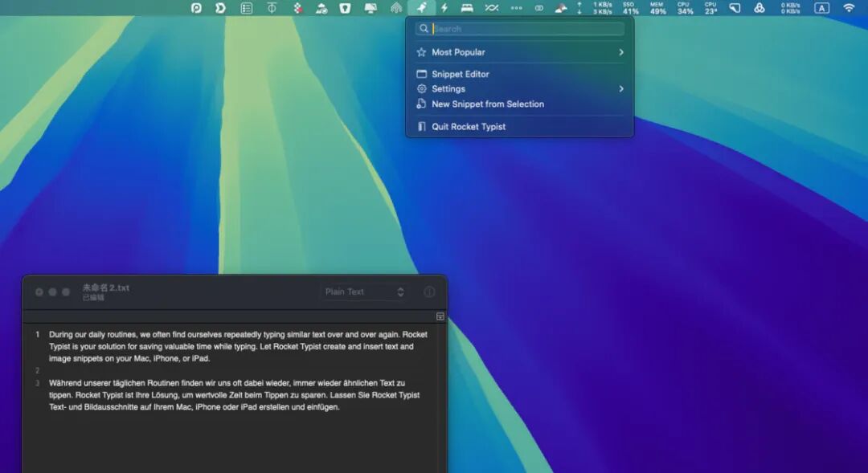
Task: Click the German paragraph starting 'Während unserer'
Action: click(x=234, y=395)
